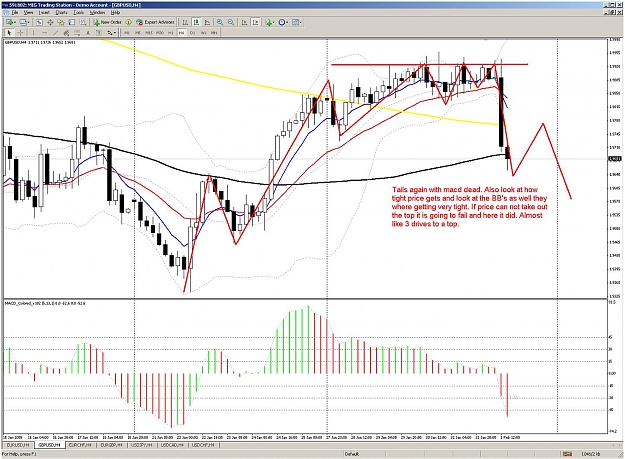
Task: Toggle chart shift from right edge
Action: (x=255, y=22)
